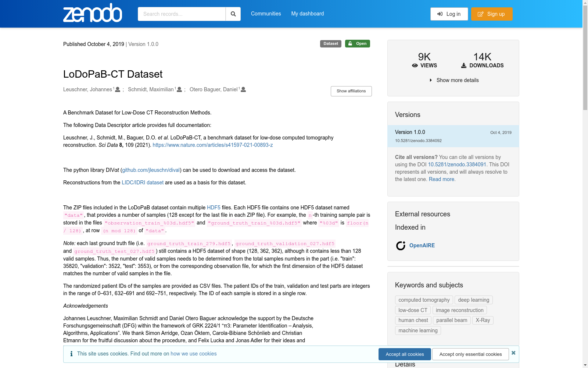The height and width of the screenshot is (368, 588).
Task: Click the Leuschner, Johannes author name
Action: 87,89
